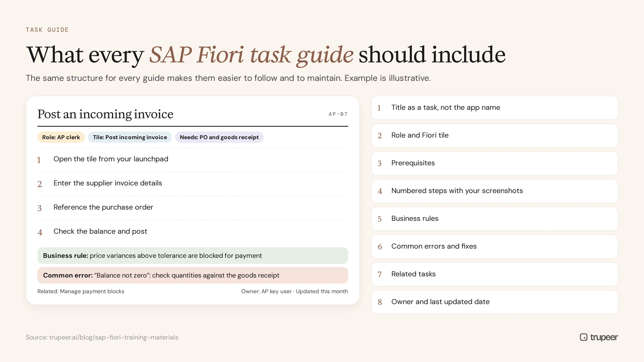Select the 'Tile: Post incoming invoice' tag

point(130,137)
